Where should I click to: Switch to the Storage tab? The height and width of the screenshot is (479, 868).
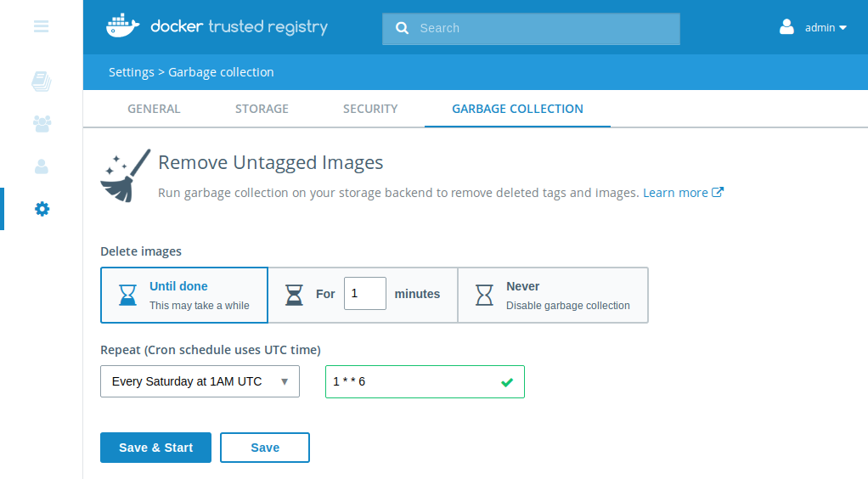click(x=262, y=109)
